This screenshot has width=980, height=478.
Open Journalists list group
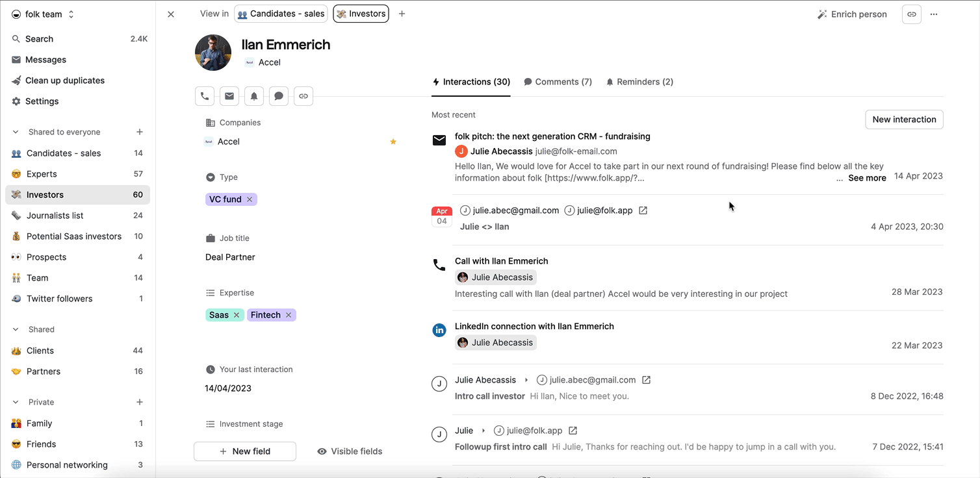[x=78, y=216]
